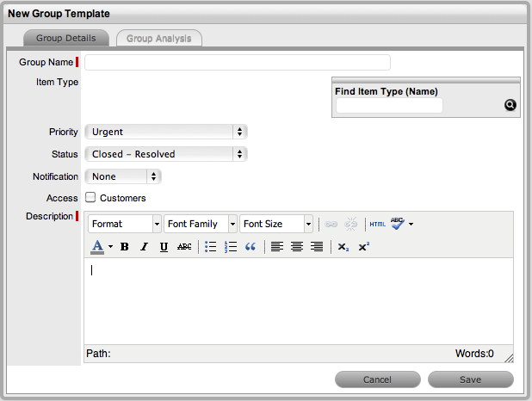
Task: Click the text color swatch button
Action: [97, 247]
